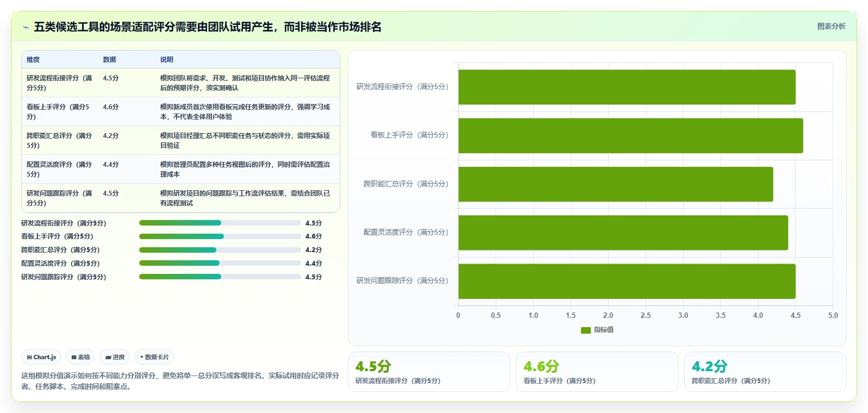Image resolution: width=868 pixels, height=413 pixels.
Task: Click chart bar for 看板上手评分
Action: (x=630, y=135)
